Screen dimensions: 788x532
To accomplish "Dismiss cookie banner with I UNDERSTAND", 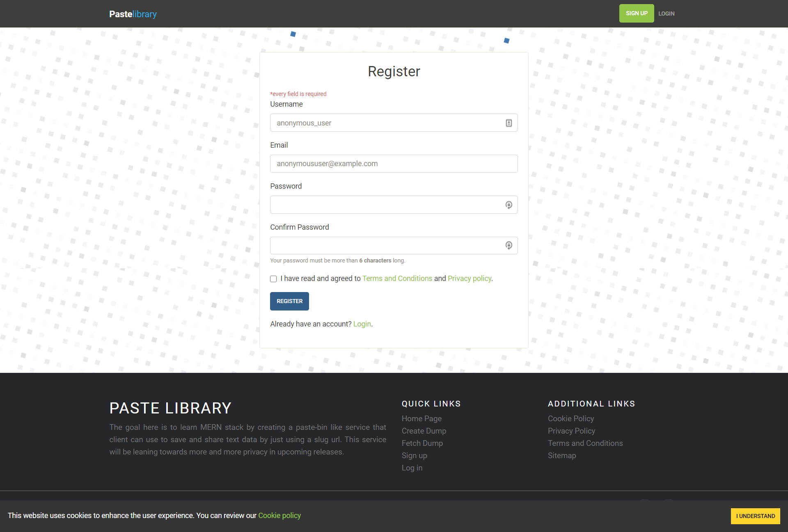I will [x=755, y=516].
